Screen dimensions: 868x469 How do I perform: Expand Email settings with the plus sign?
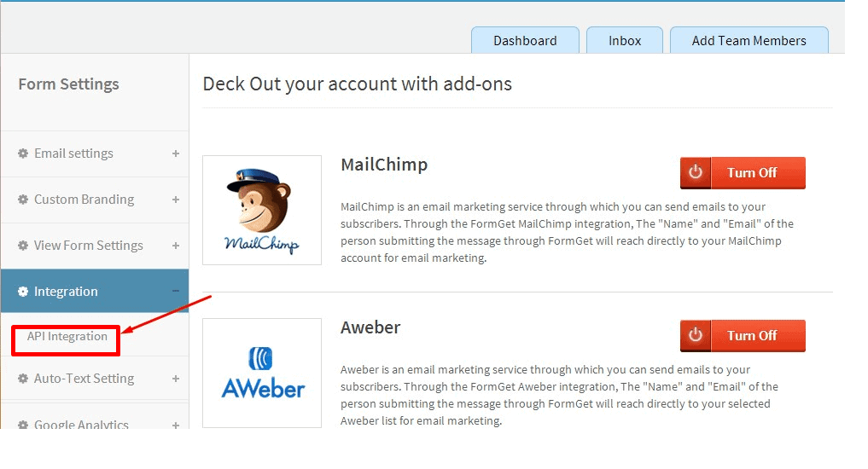176,153
